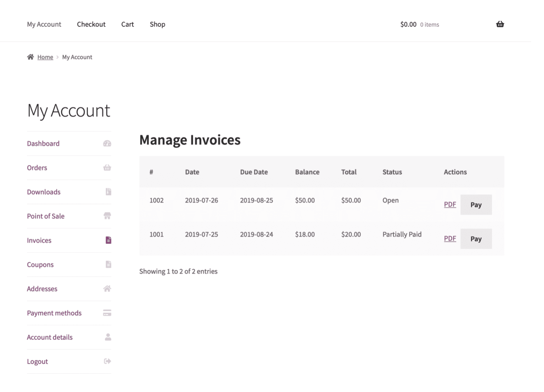
Task: Click the Due Date column header
Action: tap(254, 172)
